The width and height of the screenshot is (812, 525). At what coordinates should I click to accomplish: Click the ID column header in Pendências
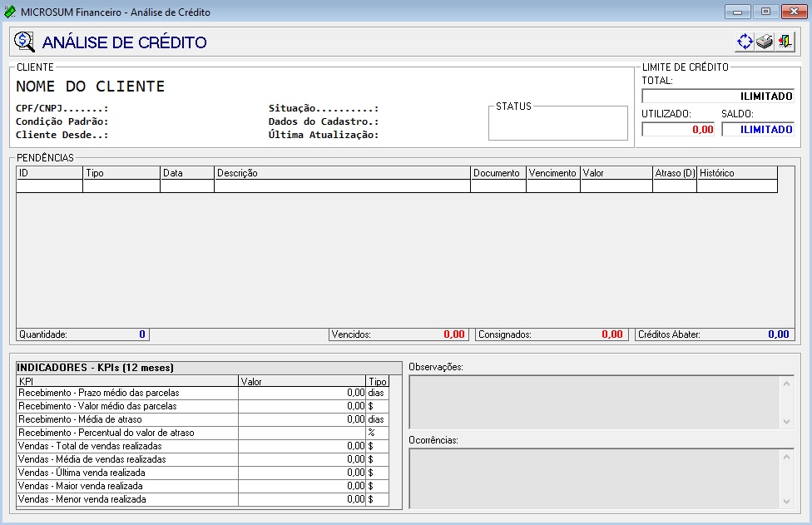point(49,173)
